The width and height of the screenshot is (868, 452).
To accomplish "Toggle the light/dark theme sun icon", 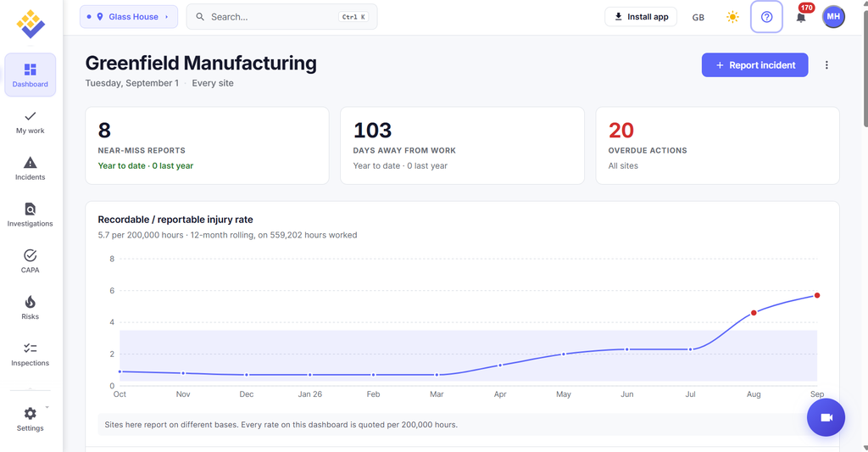I will pos(732,17).
